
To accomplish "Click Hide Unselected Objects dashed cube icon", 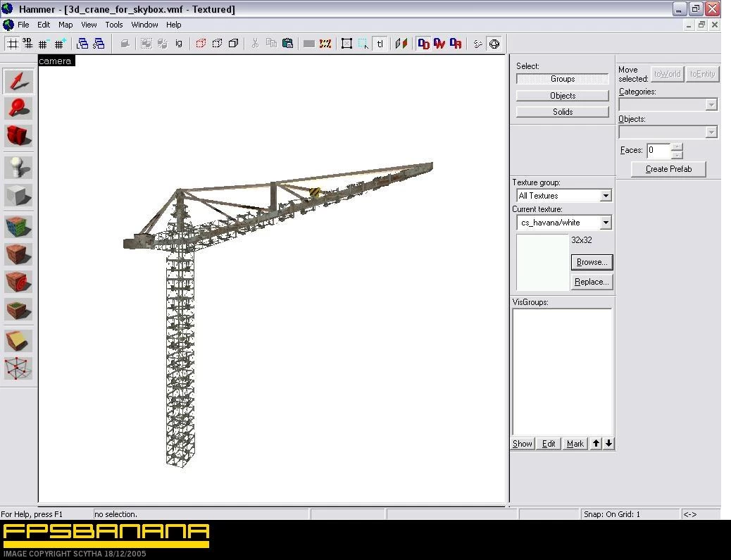I will [x=217, y=44].
